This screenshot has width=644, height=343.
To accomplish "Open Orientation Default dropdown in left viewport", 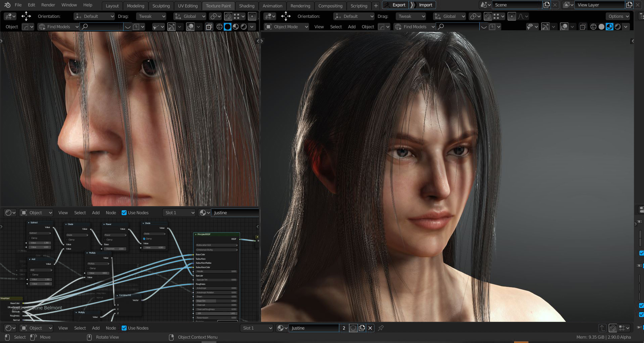I will tap(94, 16).
